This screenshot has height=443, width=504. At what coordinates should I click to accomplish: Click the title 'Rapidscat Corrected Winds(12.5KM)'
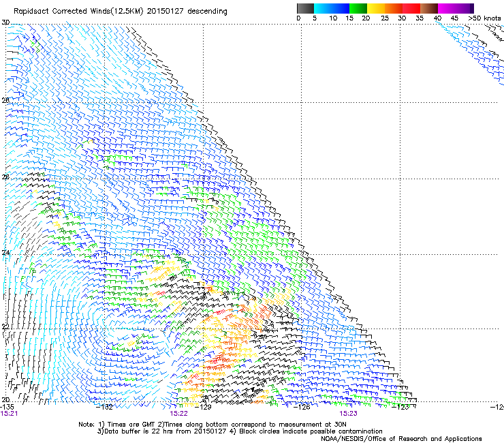click(x=78, y=12)
